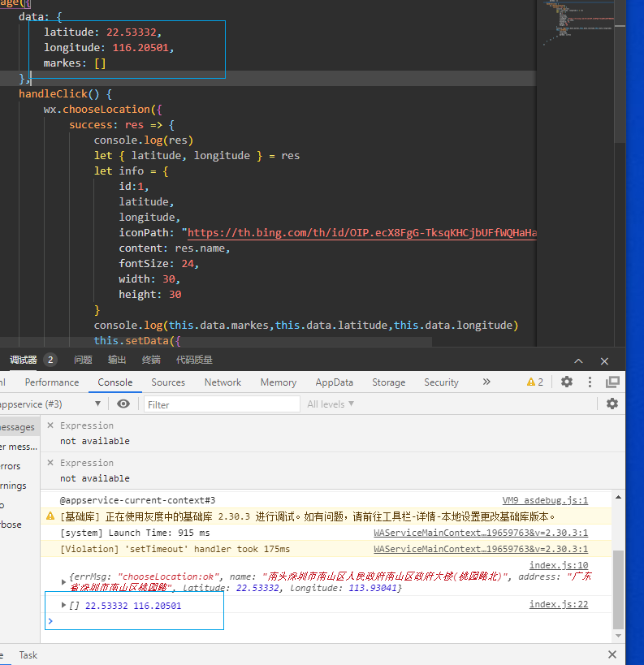644x665 pixels.
Task: Undock DevTools into a separate window
Action: pos(612,382)
